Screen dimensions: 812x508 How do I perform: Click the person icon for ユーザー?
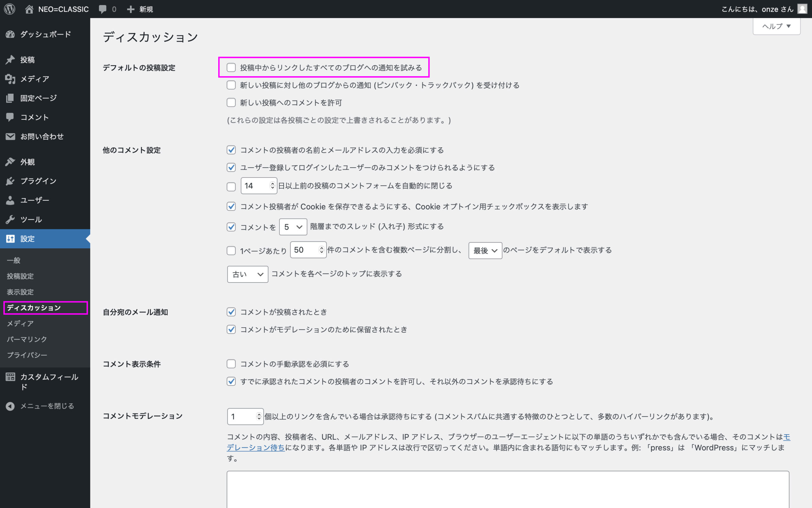click(10, 200)
